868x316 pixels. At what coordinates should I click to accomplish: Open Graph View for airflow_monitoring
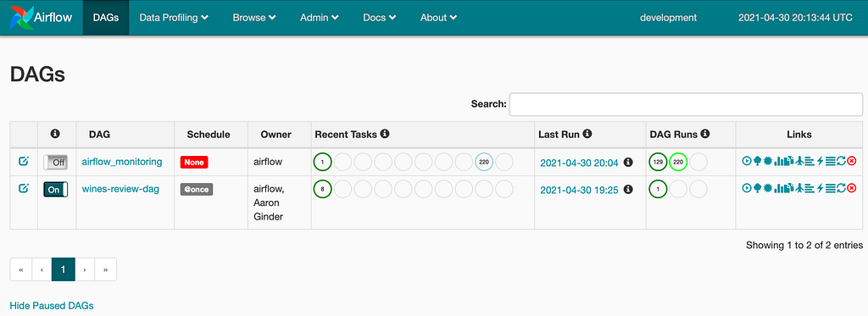pos(768,161)
